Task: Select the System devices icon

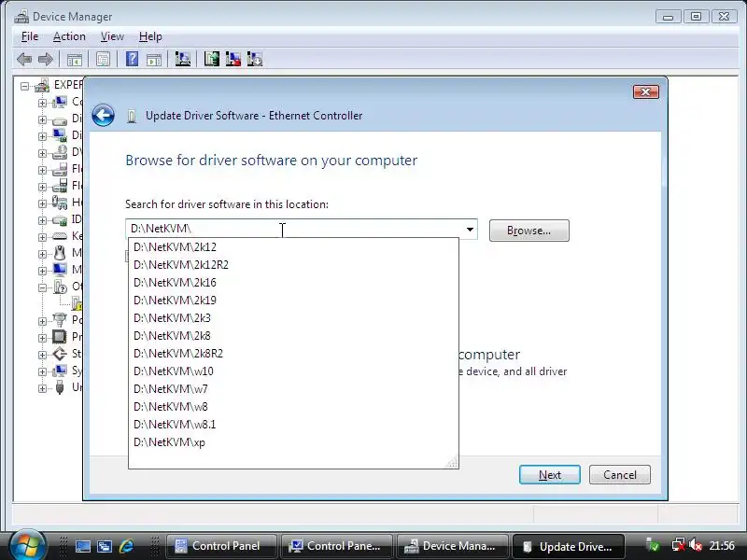Action: click(x=60, y=371)
